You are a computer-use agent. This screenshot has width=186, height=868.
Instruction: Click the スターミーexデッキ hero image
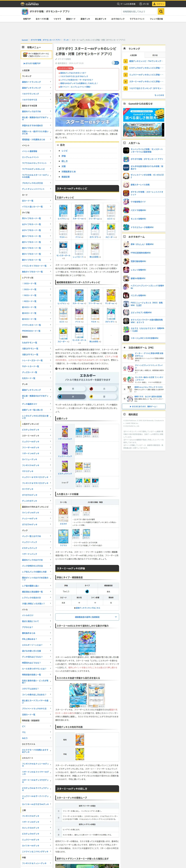(x=87, y=110)
